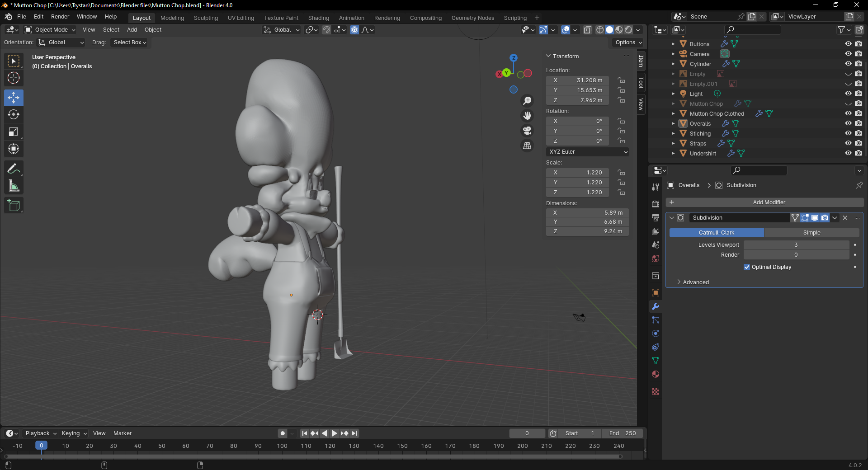
Task: Switch to the Sculpting workspace tab
Action: click(x=206, y=18)
